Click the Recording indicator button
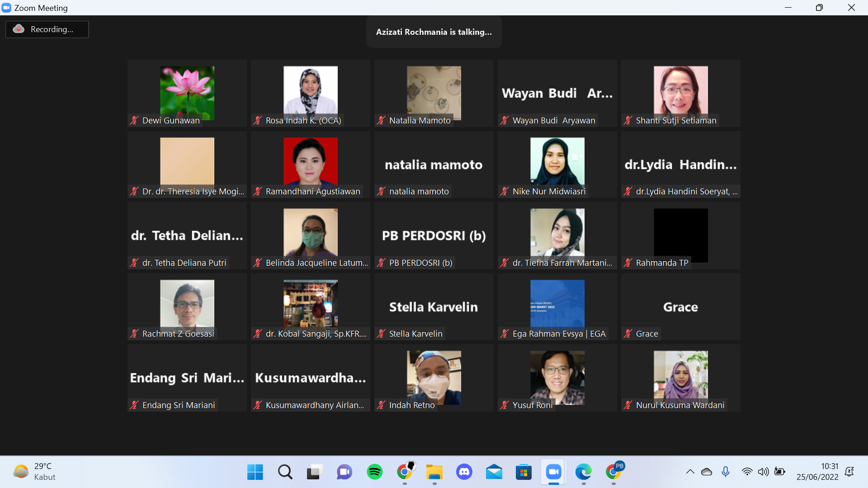Viewport: 868px width, 488px height. [x=47, y=29]
